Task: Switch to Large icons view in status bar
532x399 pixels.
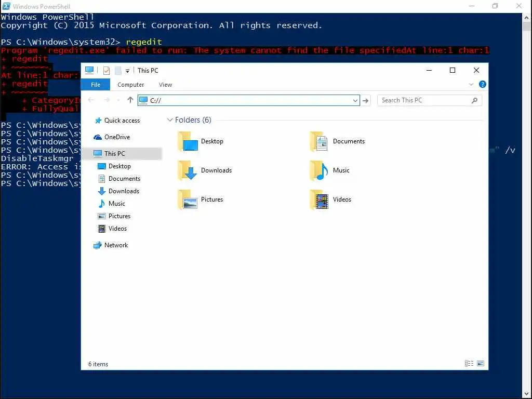Action: tap(481, 363)
